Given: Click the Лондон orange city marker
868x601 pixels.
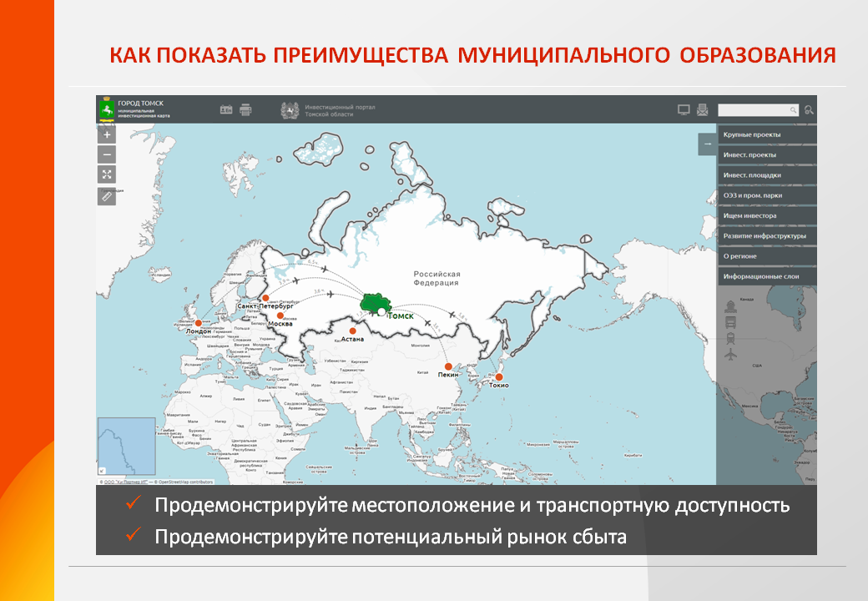Looking at the screenshot, I should (199, 323).
